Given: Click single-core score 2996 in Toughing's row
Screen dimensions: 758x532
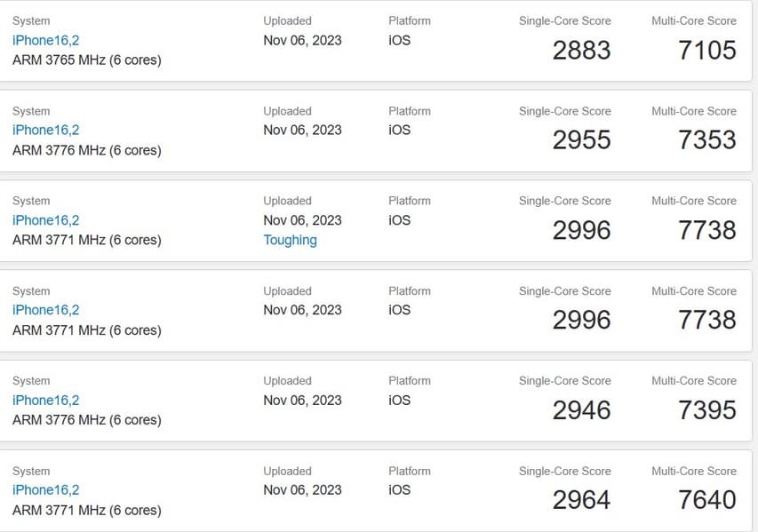Looking at the screenshot, I should point(581,231).
